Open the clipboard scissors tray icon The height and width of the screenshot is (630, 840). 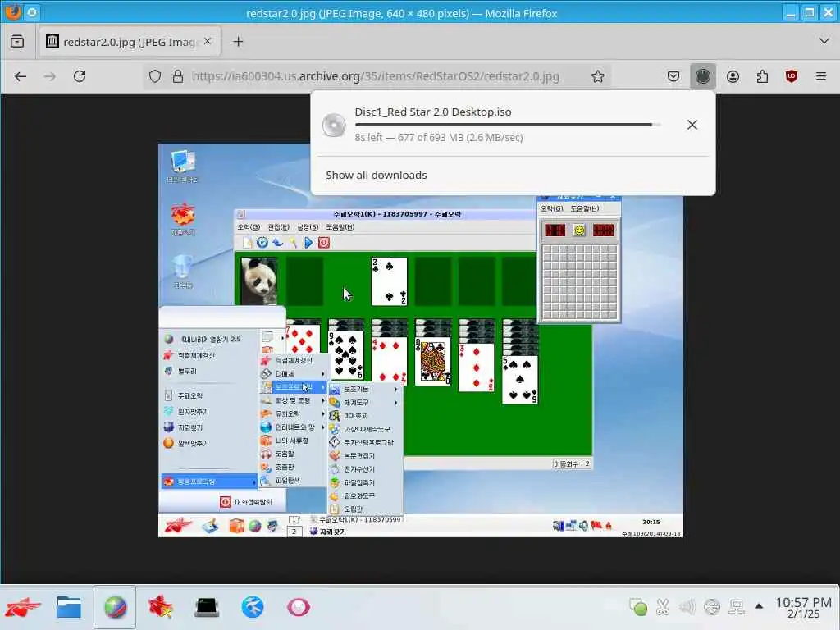[663, 607]
